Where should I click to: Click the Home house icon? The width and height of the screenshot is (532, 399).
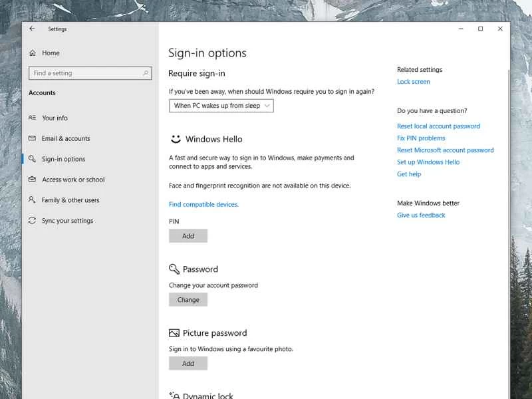(33, 53)
